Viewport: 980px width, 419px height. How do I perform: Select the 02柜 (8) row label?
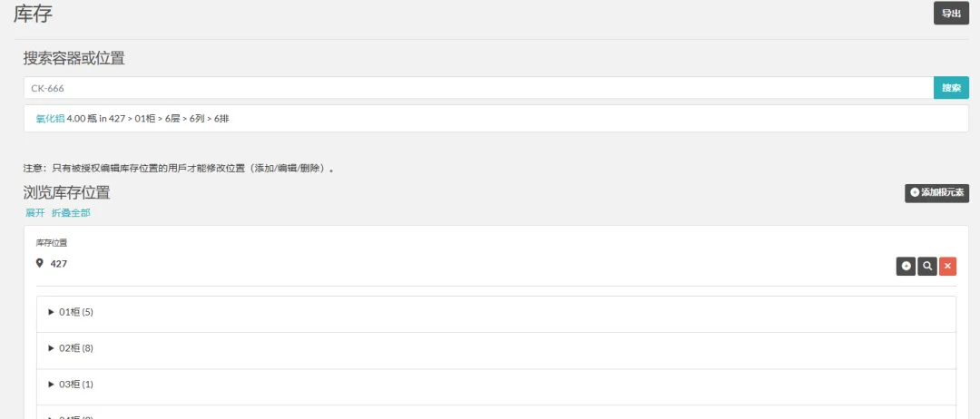click(x=76, y=348)
